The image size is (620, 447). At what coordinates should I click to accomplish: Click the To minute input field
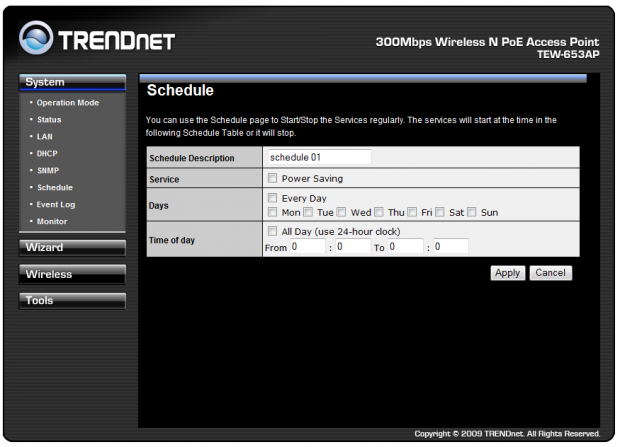(x=451, y=246)
